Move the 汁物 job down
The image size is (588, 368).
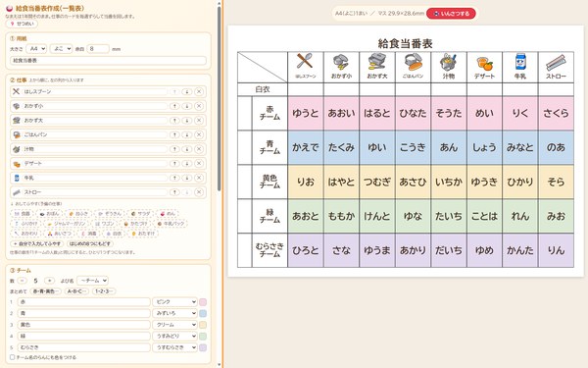click(187, 149)
